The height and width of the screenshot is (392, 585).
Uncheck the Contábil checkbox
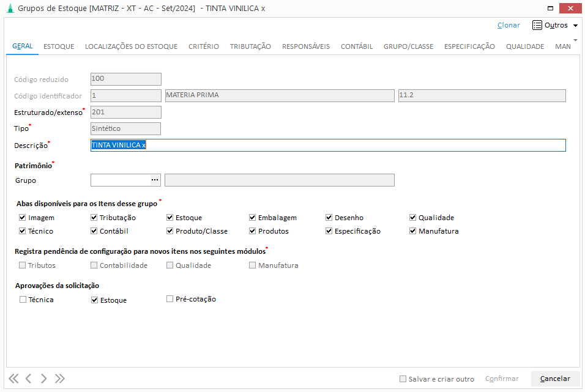click(94, 231)
